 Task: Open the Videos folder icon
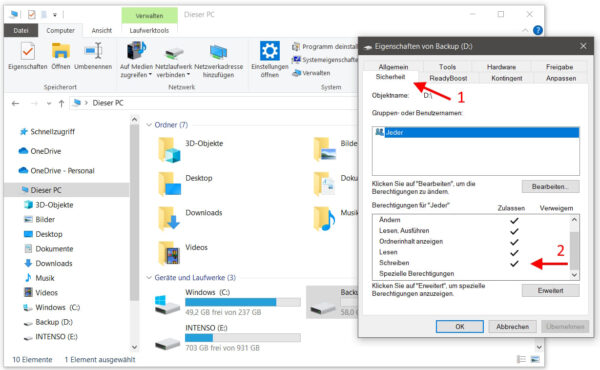[x=169, y=253]
